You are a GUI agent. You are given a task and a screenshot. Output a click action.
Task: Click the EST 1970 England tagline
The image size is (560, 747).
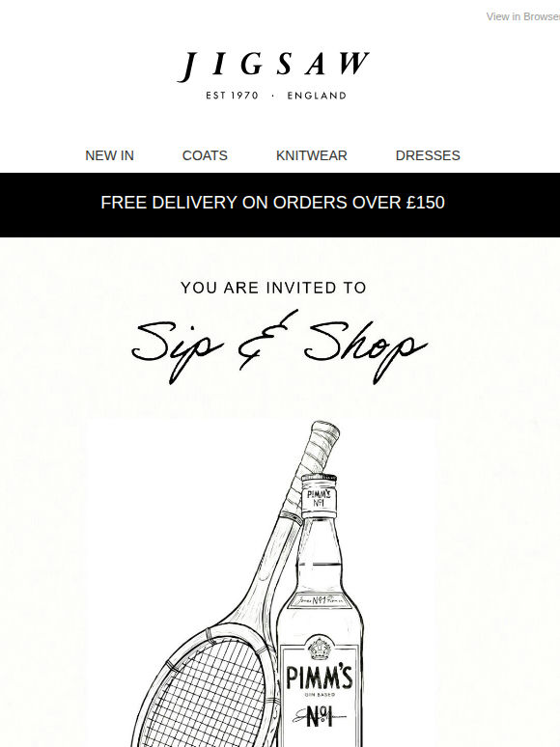point(276,96)
